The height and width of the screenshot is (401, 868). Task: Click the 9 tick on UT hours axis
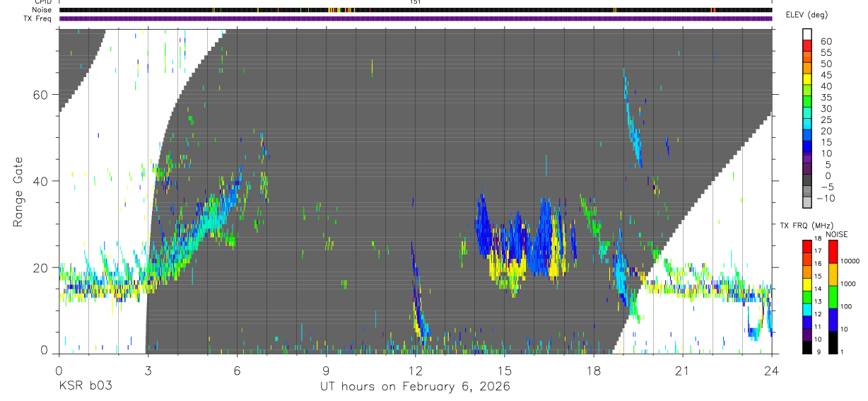click(326, 371)
